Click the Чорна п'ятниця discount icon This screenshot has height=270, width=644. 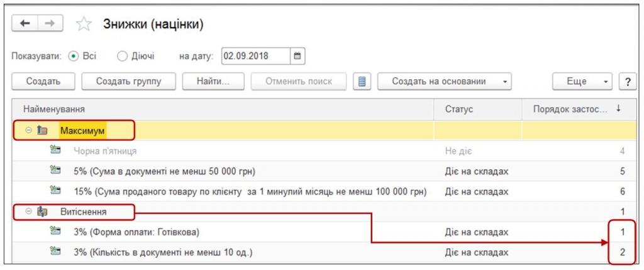[x=55, y=151]
